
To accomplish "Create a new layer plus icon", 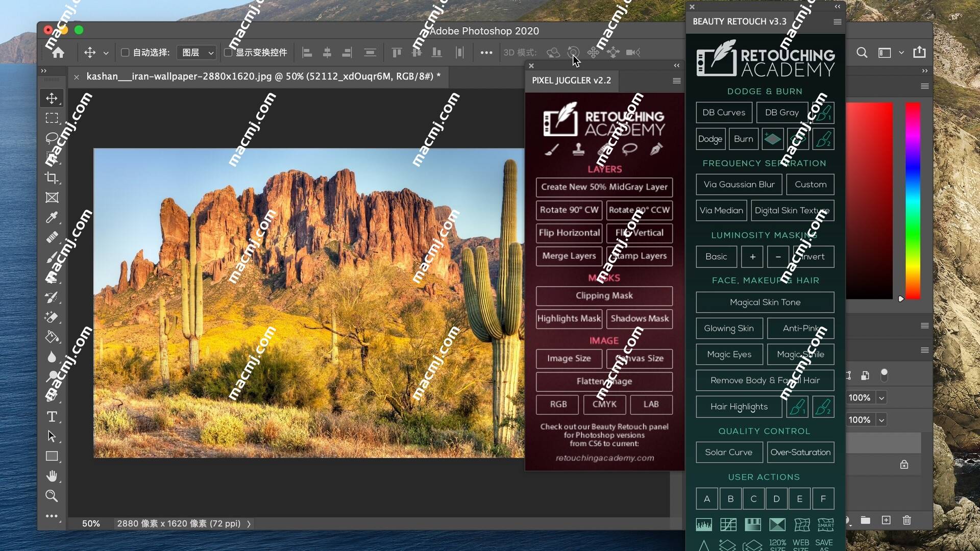I will (886, 520).
